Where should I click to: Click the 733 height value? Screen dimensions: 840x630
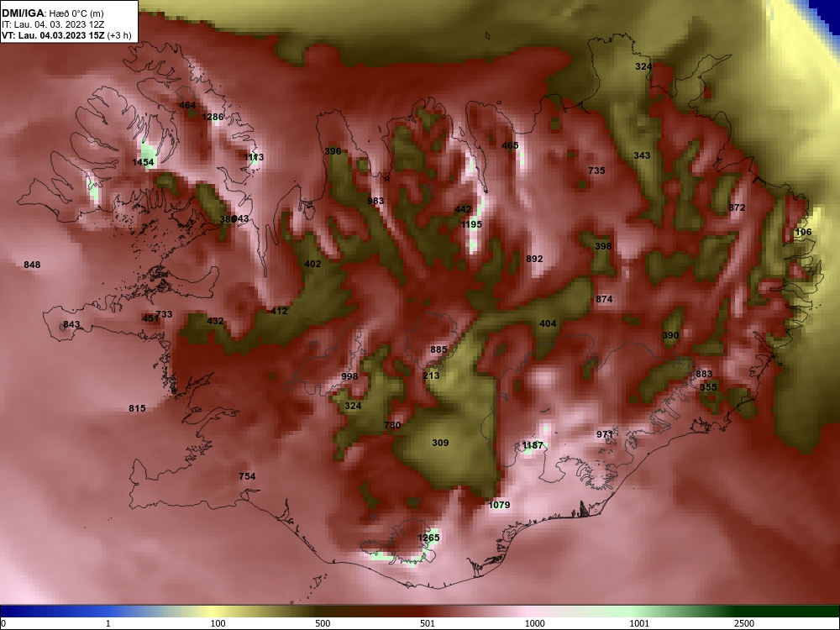pos(164,314)
